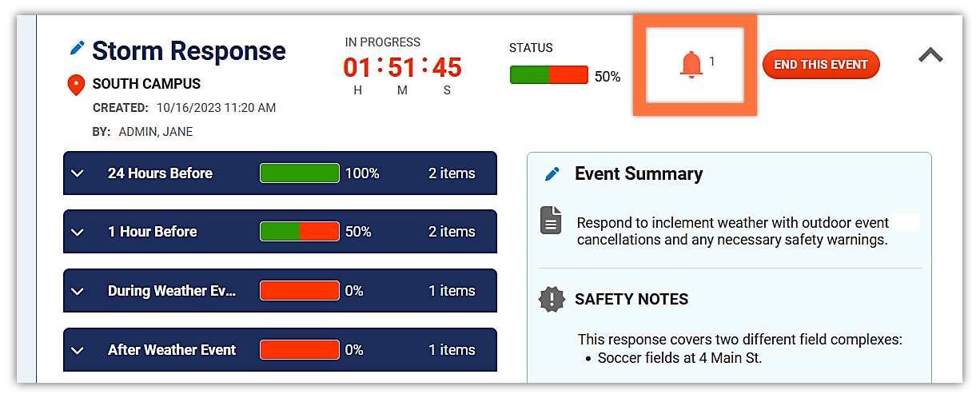The height and width of the screenshot is (398, 980).
Task: Click the notification count number beside bell
Action: [x=712, y=62]
